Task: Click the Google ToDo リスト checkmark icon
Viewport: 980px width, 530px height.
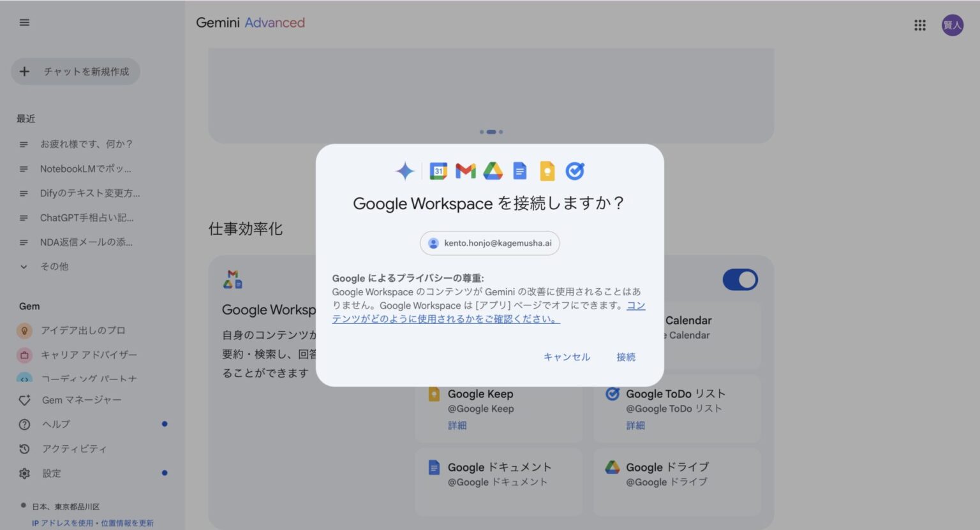Action: (612, 394)
